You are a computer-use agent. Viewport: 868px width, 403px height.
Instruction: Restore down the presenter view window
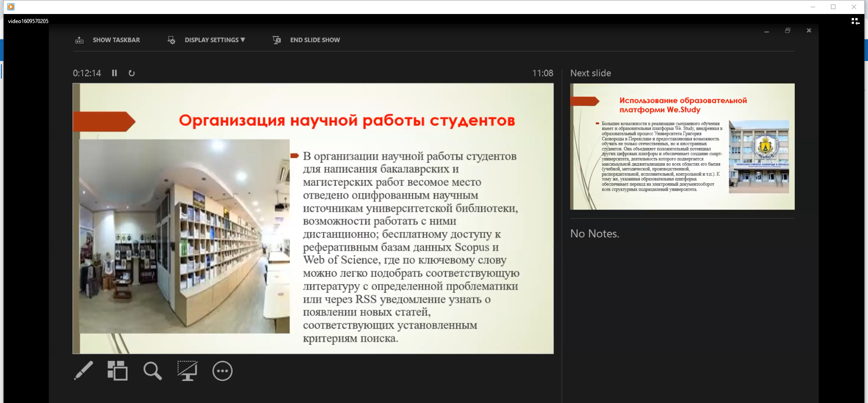click(788, 31)
